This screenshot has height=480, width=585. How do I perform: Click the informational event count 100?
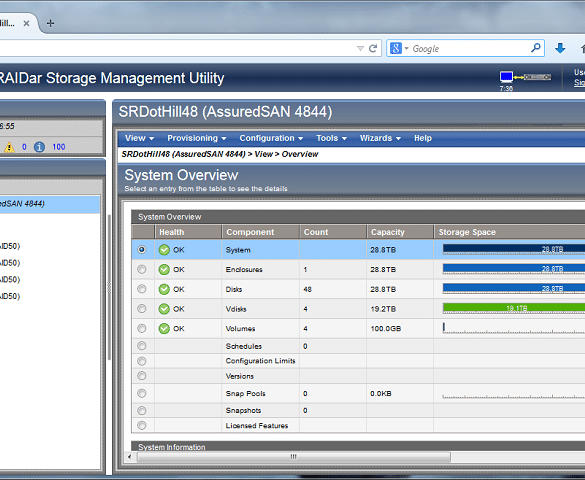click(59, 147)
